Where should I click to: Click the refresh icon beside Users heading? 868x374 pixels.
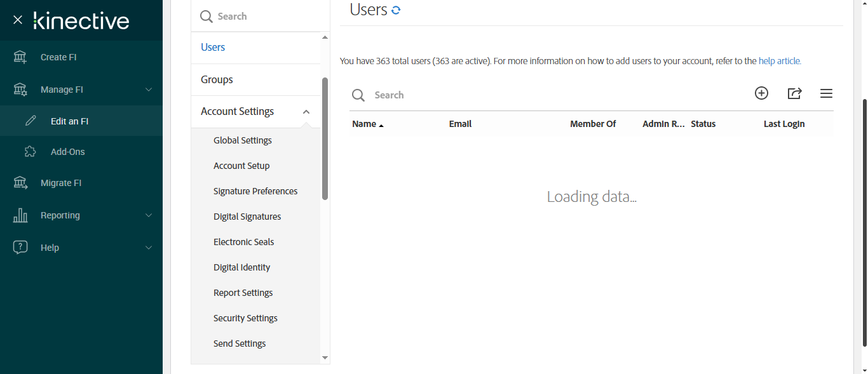coord(396,10)
